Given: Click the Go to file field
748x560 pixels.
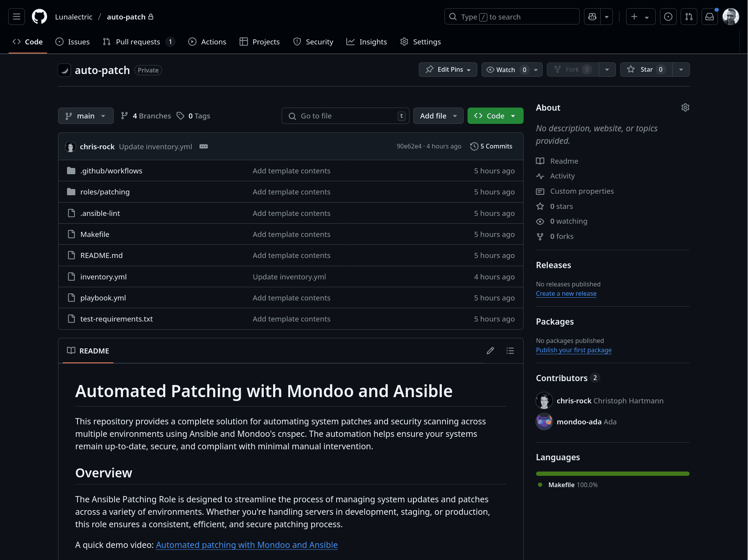Looking at the screenshot, I should click(x=345, y=116).
